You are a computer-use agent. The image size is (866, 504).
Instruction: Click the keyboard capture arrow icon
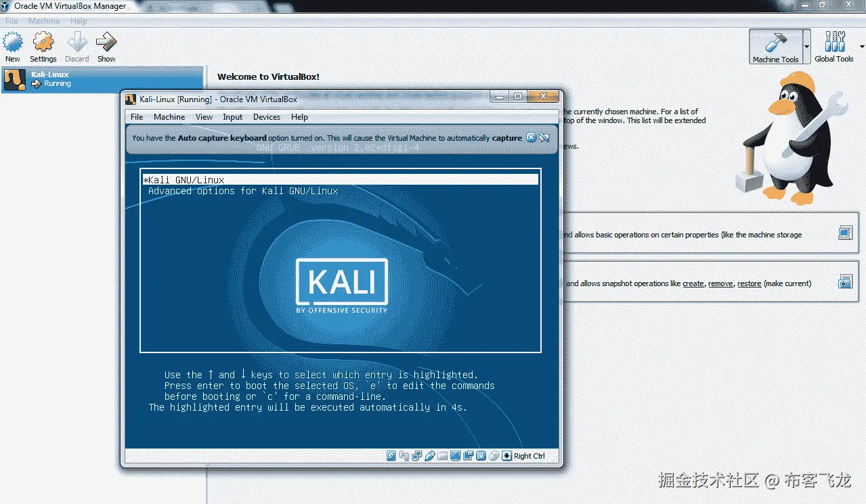click(507, 456)
